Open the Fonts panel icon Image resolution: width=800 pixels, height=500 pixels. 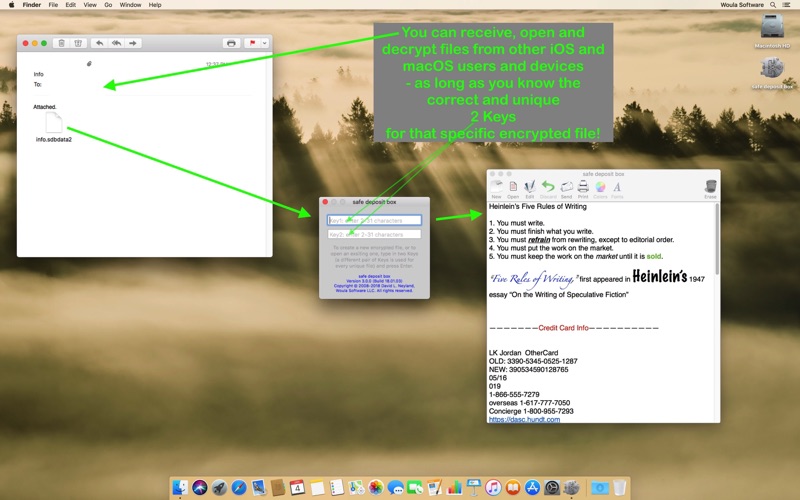[x=617, y=187]
